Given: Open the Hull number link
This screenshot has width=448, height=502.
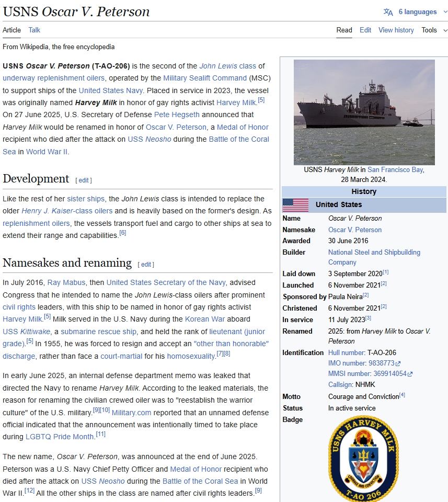Looking at the screenshot, I should 346,352.
